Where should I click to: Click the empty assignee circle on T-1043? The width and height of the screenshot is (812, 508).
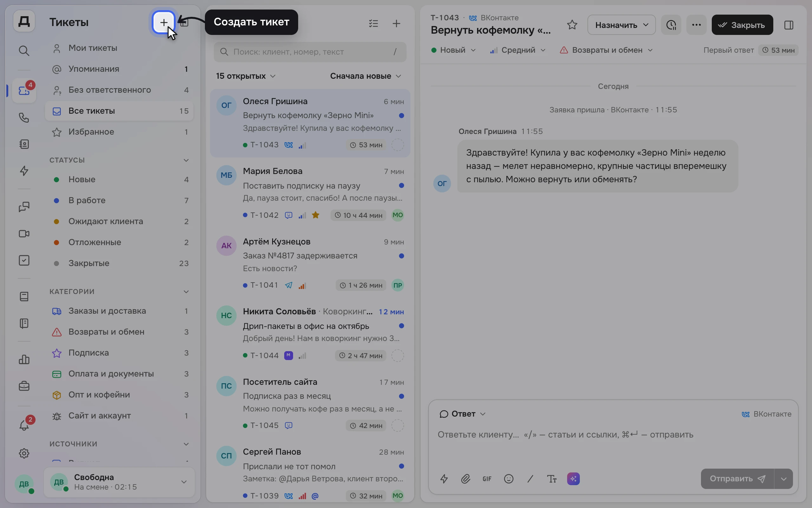coord(398,145)
